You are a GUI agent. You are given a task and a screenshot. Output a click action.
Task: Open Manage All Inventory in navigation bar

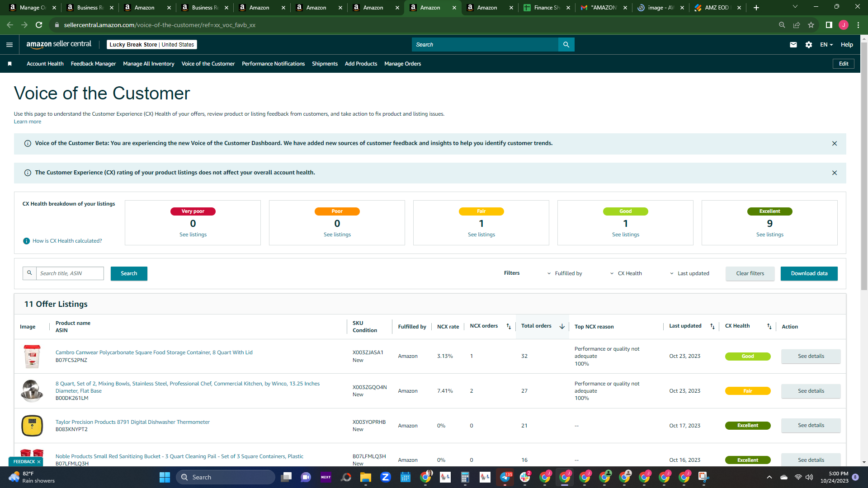(x=149, y=64)
